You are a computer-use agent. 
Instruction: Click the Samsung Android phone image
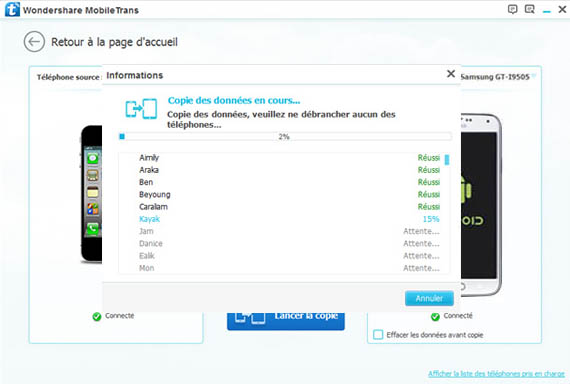[x=481, y=205]
